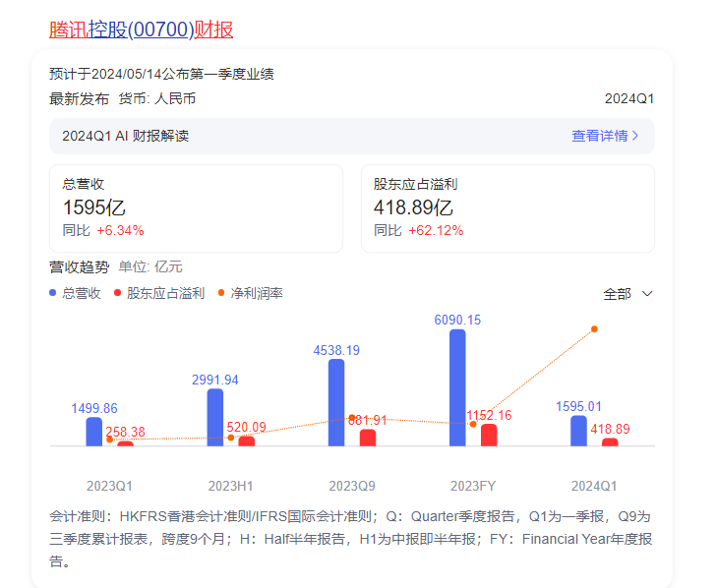Click the 520.09 red value label

pyautogui.click(x=246, y=427)
